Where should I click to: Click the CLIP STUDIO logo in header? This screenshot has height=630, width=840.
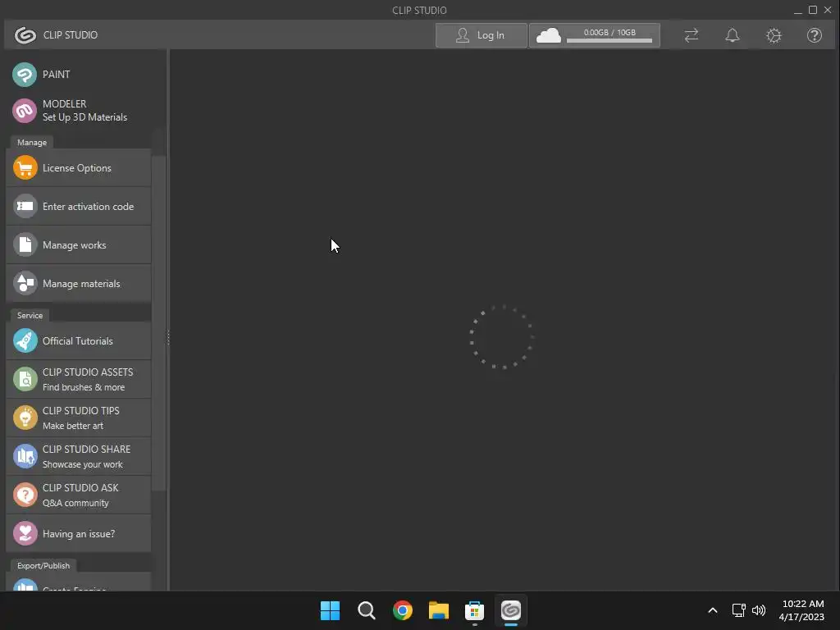(25, 34)
